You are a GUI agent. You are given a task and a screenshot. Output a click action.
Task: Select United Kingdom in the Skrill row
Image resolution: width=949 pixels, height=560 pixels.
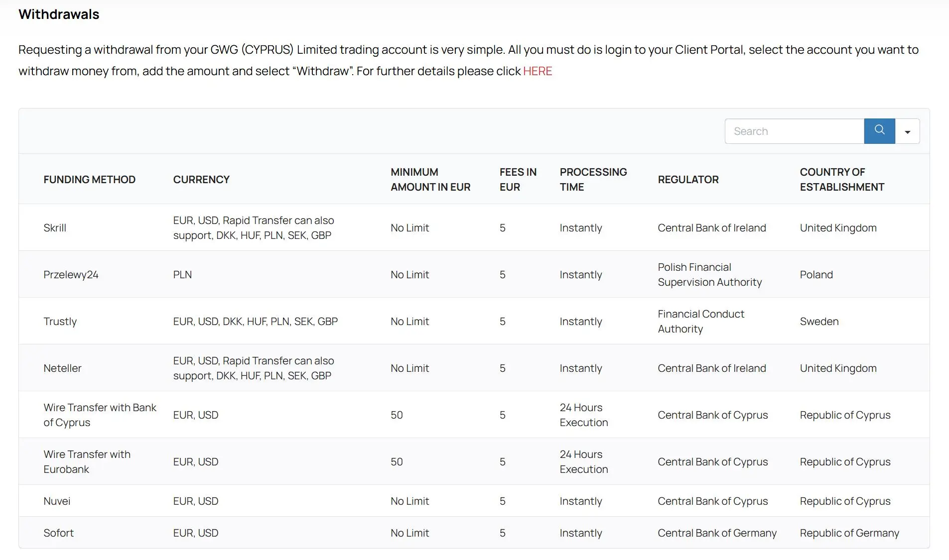pos(838,227)
